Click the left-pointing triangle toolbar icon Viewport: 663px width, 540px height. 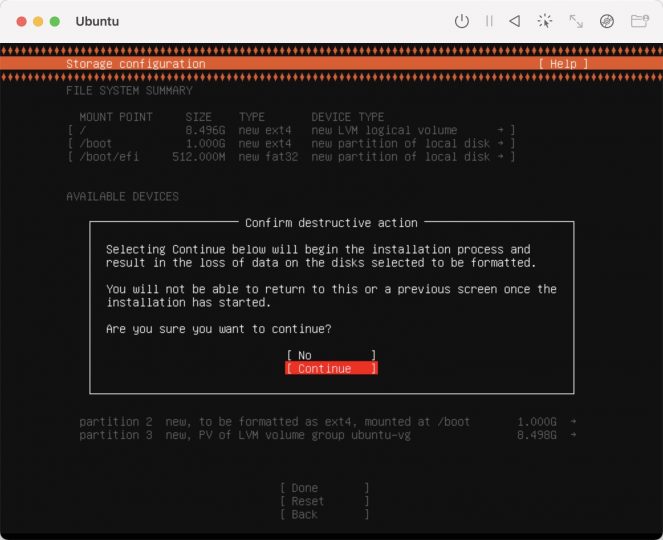click(515, 21)
